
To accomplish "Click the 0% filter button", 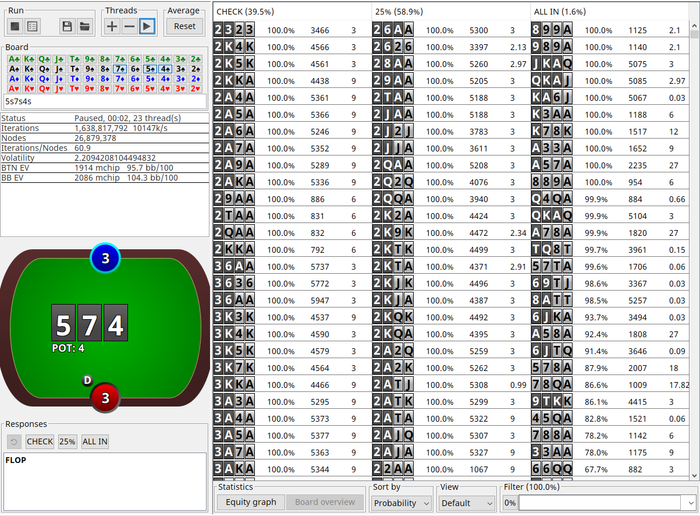I will (x=509, y=503).
